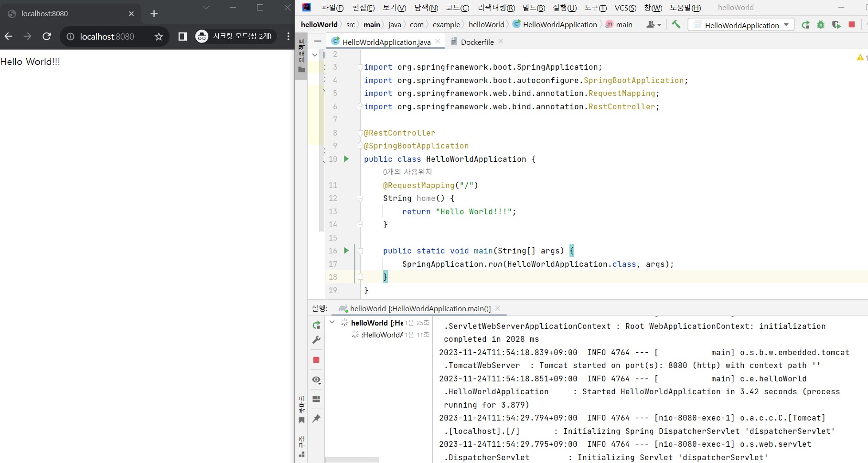Pin the run tab with the pin icon
The height and width of the screenshot is (463, 868).
click(x=316, y=419)
